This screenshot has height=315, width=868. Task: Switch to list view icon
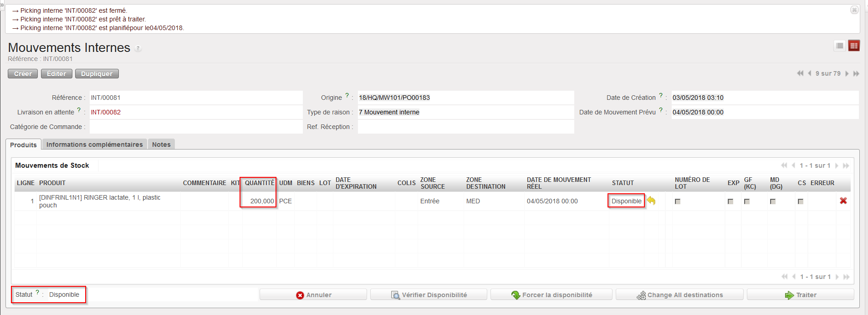click(x=839, y=46)
